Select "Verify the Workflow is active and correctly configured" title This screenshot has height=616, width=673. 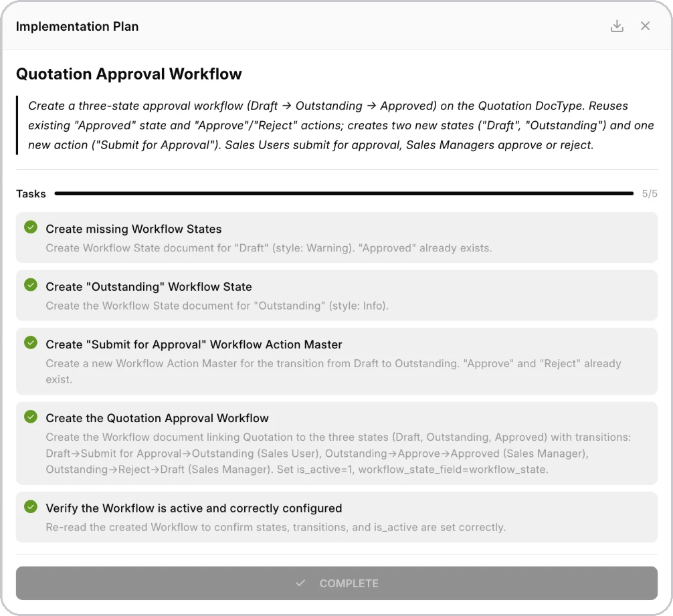pos(193,508)
